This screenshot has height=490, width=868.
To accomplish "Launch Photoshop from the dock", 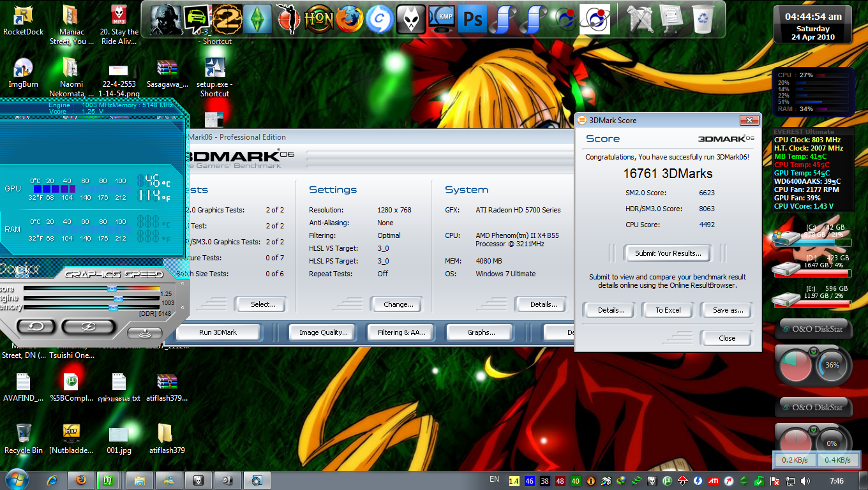I will pos(472,19).
